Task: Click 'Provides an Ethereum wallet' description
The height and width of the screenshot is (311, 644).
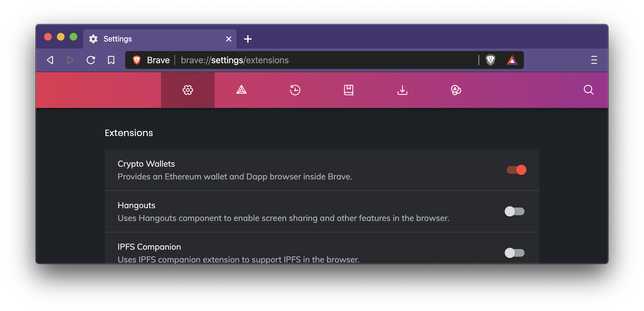Action: point(235,177)
